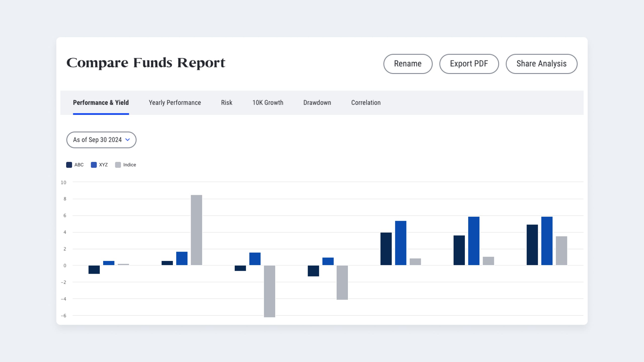Click the rightmost dark navy ABC bar

532,245
